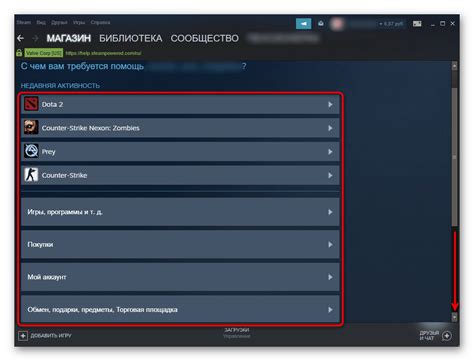This screenshot has width=474, height=361.
Task: Click the Counter-Strike game icon
Action: click(31, 175)
